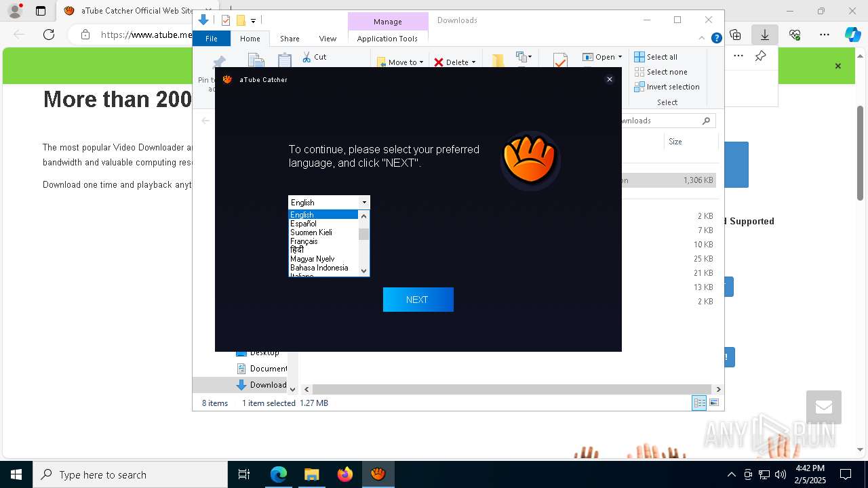Click the site lock icon in address bar
The width and height of the screenshot is (868, 488).
[85, 35]
